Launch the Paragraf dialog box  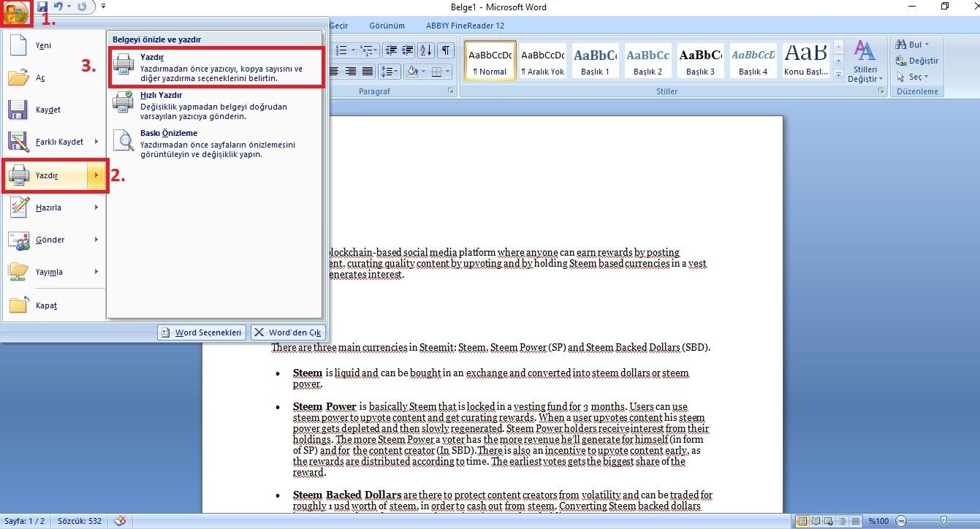pos(451,91)
